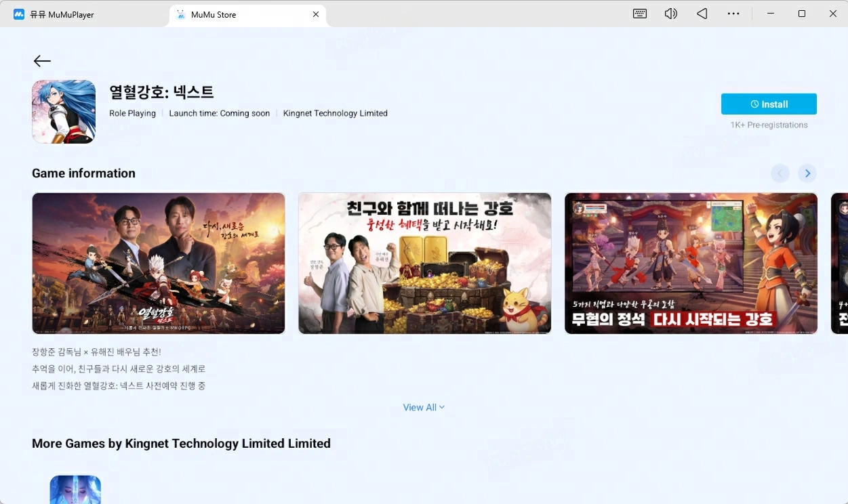Click the description line starting with 새롭게 진화한
Image resolution: width=848 pixels, height=504 pixels.
[x=119, y=386]
